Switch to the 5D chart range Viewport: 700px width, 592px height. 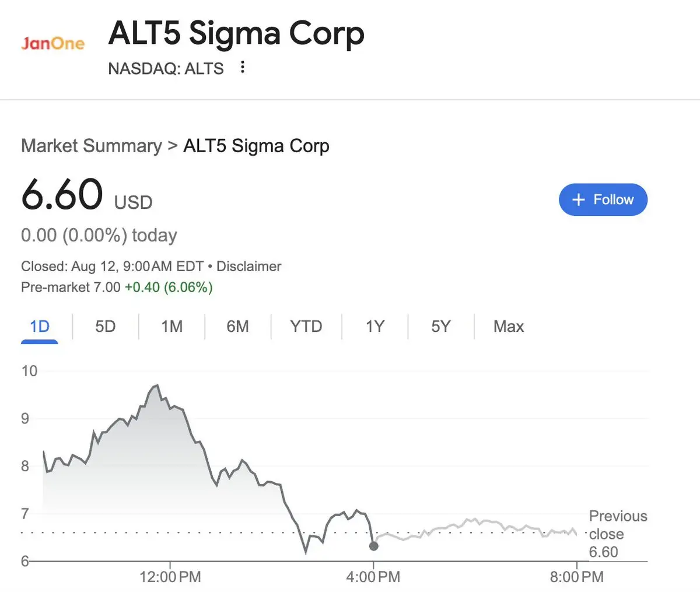(x=106, y=327)
